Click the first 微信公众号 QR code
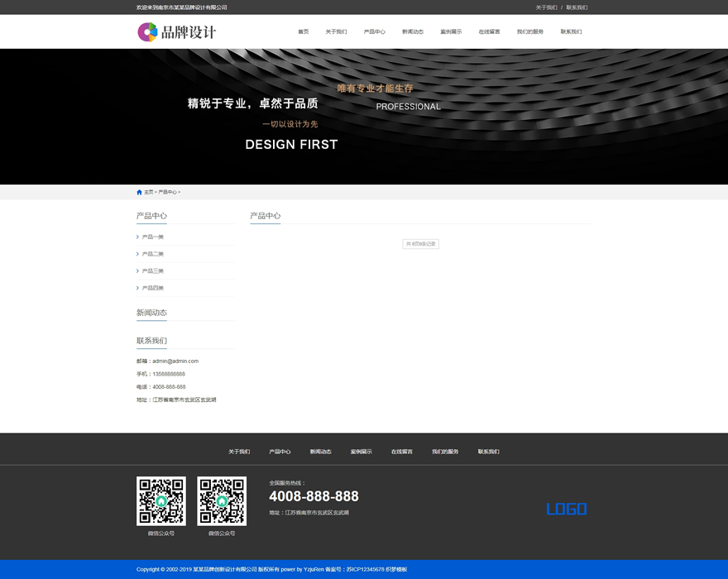Screen dimensions: 728x579 (161, 501)
